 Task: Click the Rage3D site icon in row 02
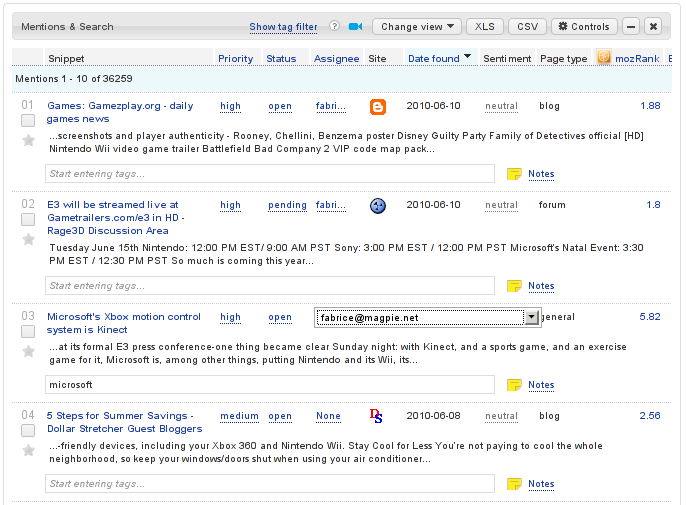coord(378,206)
